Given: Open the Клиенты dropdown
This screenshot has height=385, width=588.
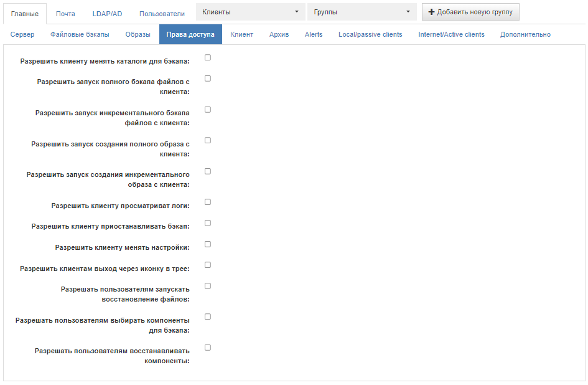Looking at the screenshot, I should pyautogui.click(x=251, y=12).
